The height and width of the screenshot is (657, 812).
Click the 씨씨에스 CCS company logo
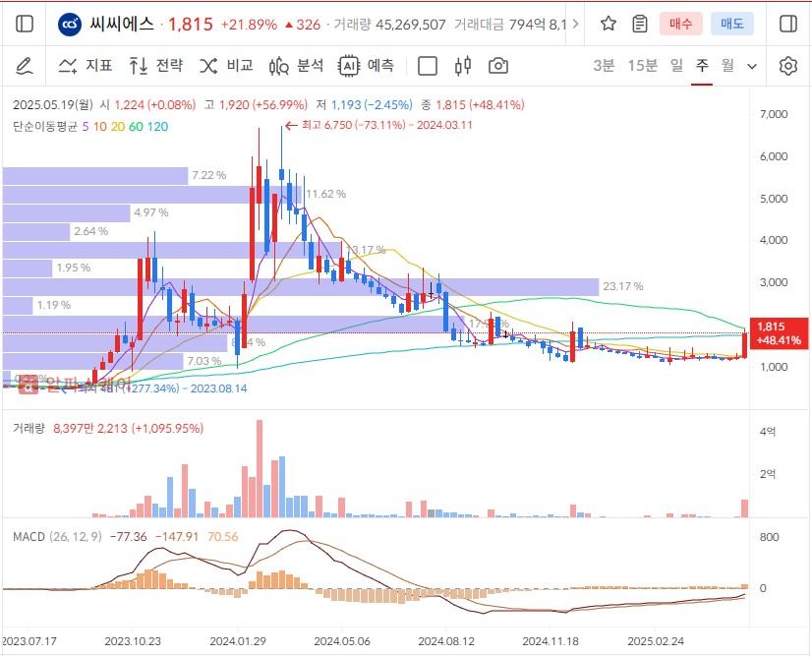tap(70, 25)
